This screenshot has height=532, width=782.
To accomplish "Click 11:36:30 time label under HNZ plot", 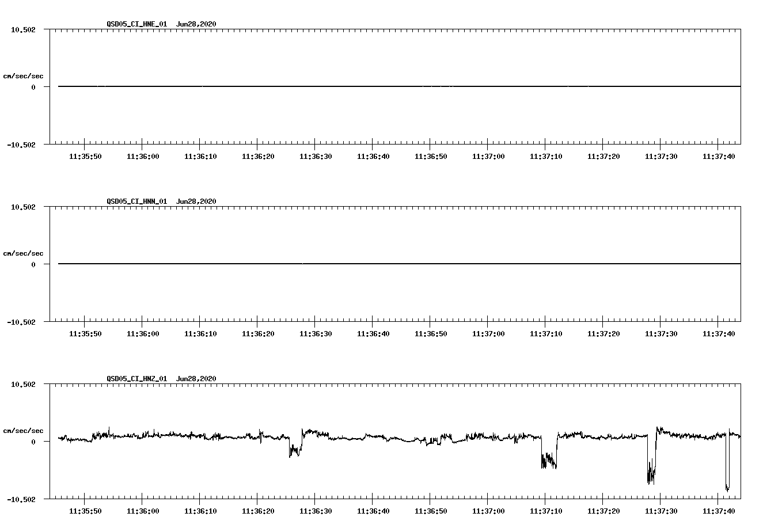I will pos(316,511).
